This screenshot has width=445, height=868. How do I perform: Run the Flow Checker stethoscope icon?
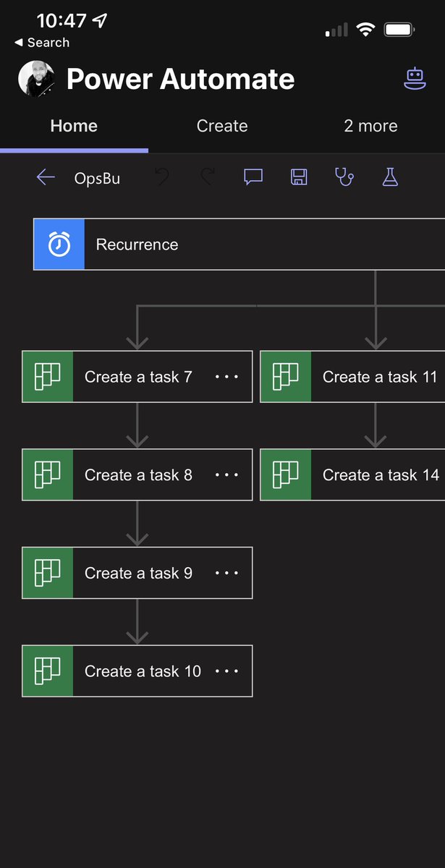click(344, 177)
